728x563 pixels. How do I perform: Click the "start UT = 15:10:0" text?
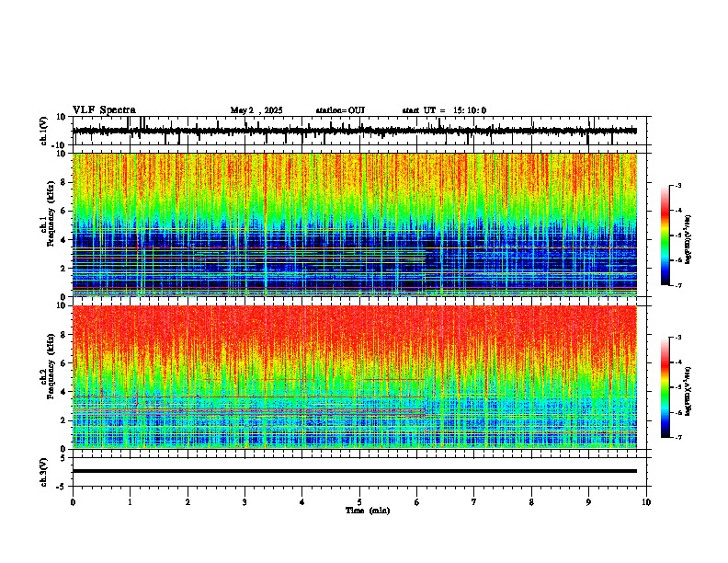pos(444,110)
